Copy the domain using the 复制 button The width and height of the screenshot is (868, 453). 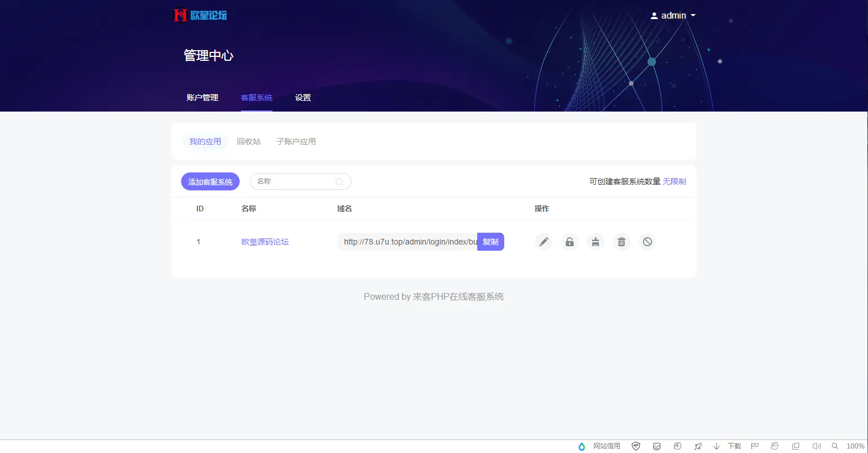tap(490, 242)
